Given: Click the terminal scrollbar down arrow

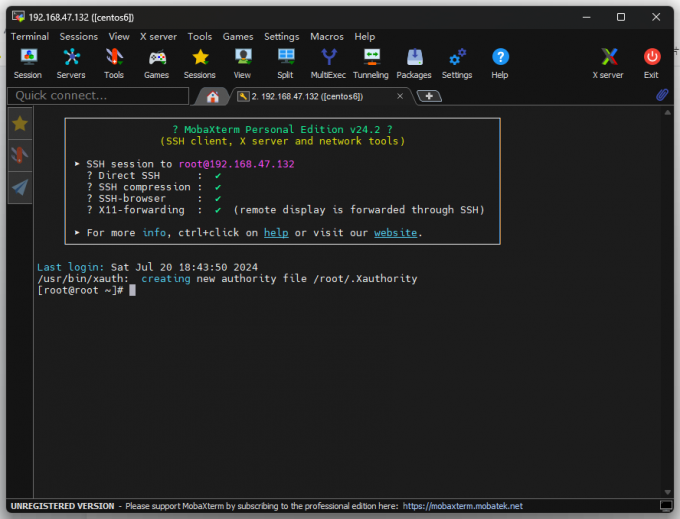Looking at the screenshot, I should [x=668, y=492].
